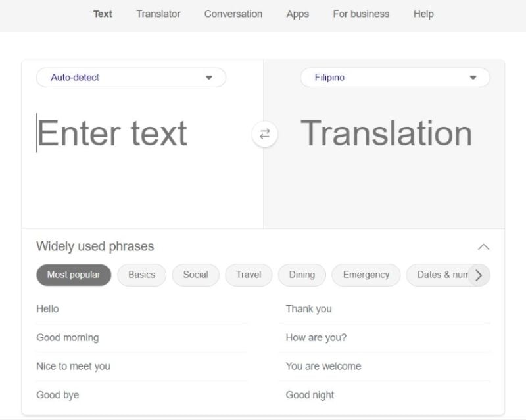526x420 pixels.
Task: Choose the Travel phrase category
Action: tap(249, 275)
